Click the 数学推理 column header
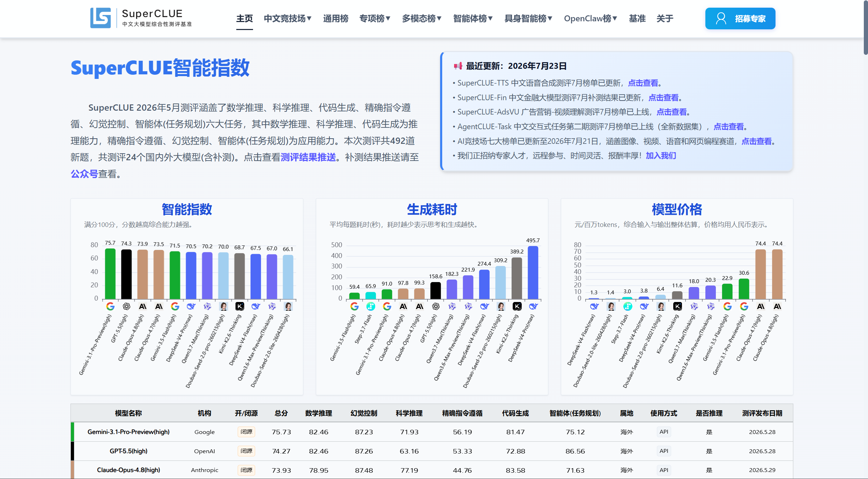This screenshot has height=479, width=868. [x=319, y=413]
